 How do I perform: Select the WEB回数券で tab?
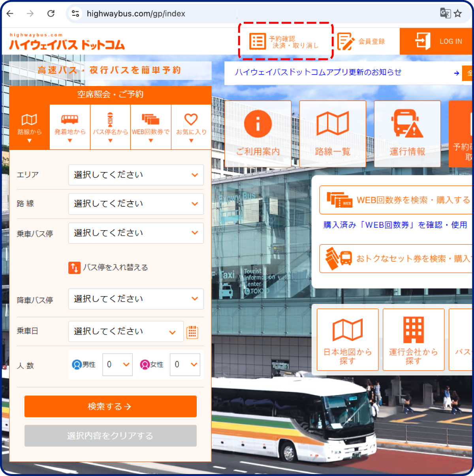pos(150,127)
